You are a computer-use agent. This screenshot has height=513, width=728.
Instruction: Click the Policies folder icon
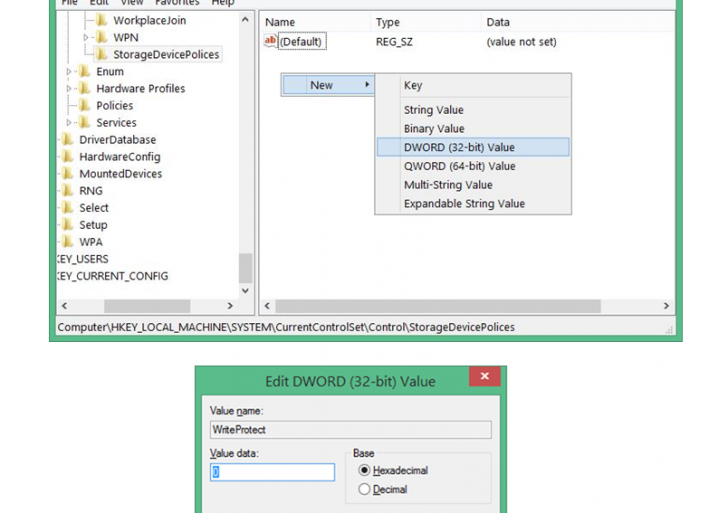coord(84,105)
